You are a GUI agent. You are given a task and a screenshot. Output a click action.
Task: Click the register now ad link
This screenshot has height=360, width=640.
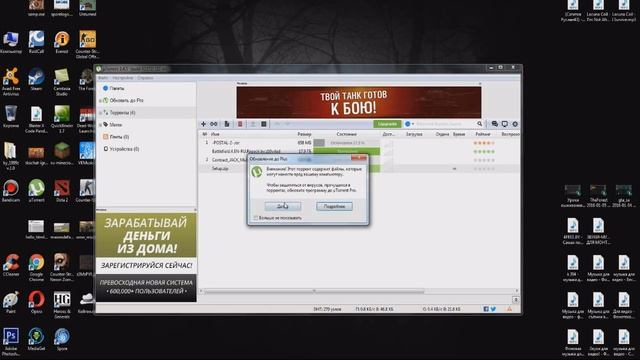click(147, 266)
